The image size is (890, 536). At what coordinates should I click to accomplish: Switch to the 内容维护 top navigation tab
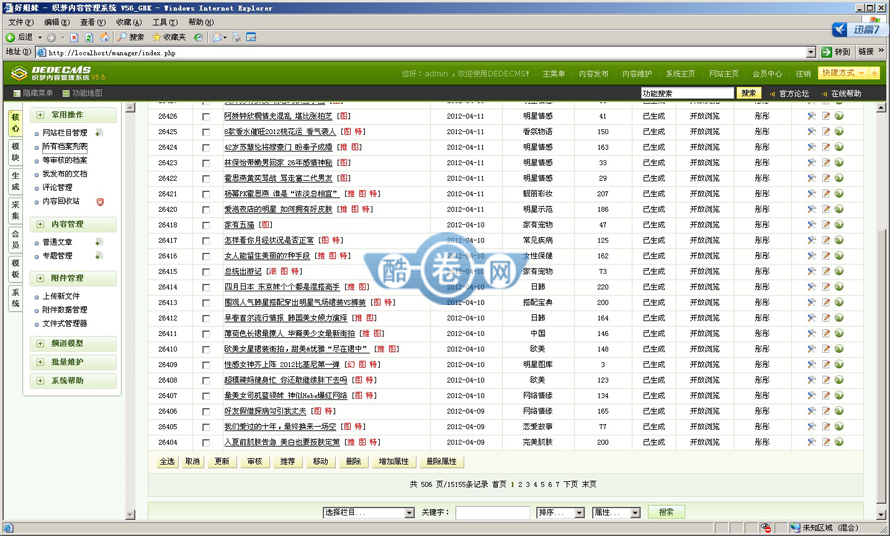click(x=636, y=74)
